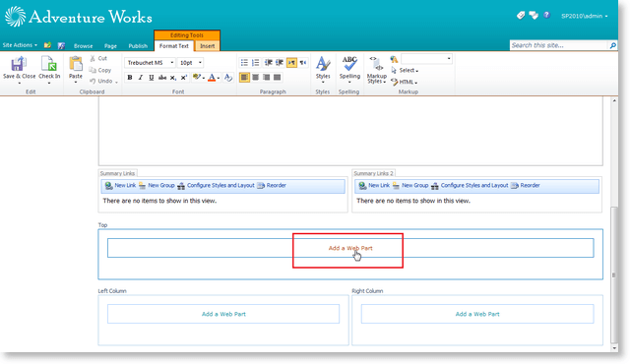Open Markup Styles menu
The width and height of the screenshot is (630, 364).
tap(376, 70)
